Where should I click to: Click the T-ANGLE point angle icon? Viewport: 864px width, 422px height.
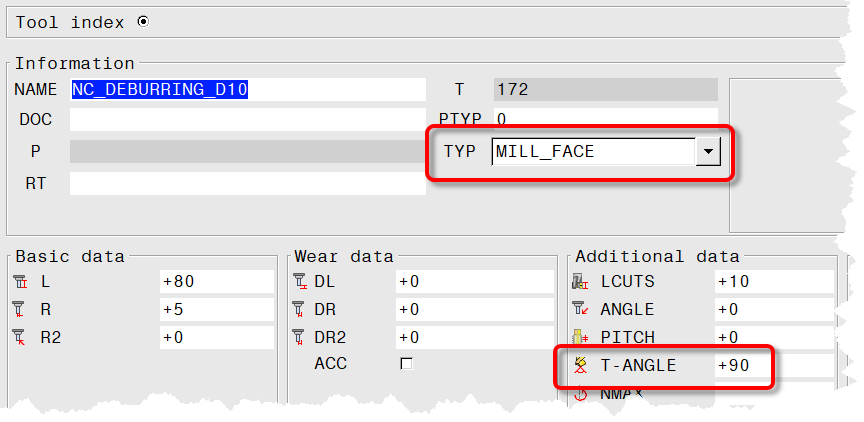tap(581, 366)
